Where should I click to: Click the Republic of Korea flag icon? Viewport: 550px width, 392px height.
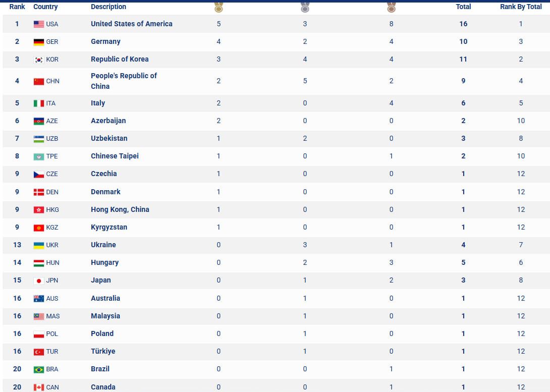tap(38, 60)
